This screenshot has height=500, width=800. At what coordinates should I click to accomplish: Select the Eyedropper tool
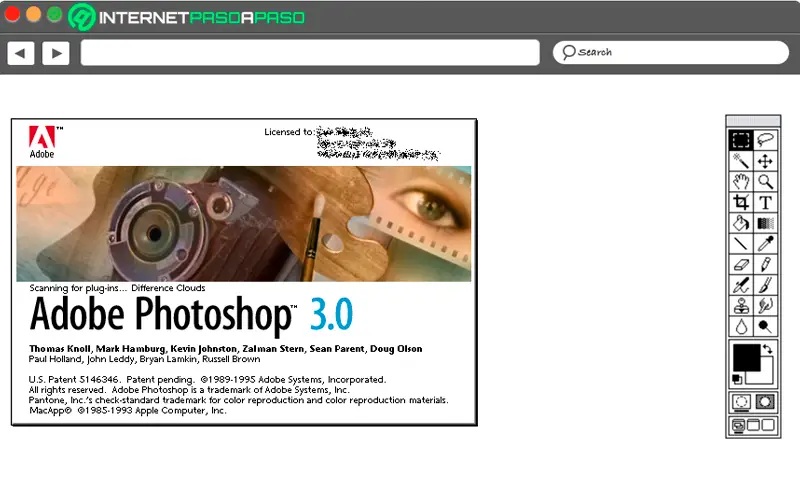tap(765, 244)
